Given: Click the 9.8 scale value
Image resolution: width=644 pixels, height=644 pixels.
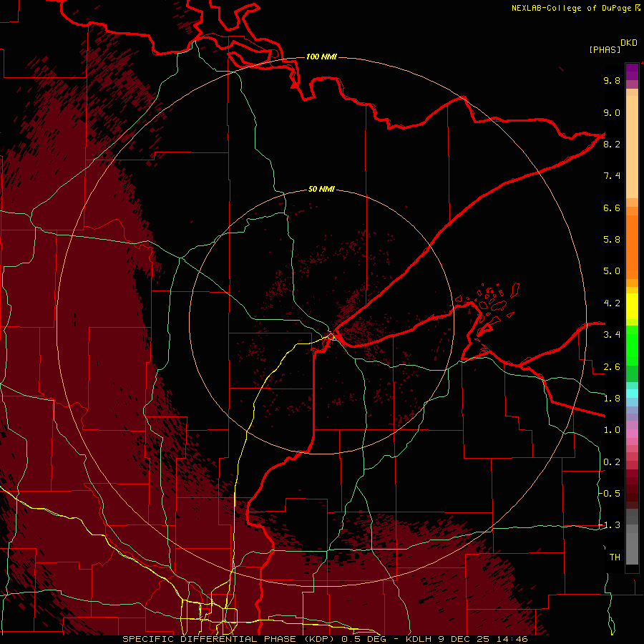Looking at the screenshot, I should (612, 80).
